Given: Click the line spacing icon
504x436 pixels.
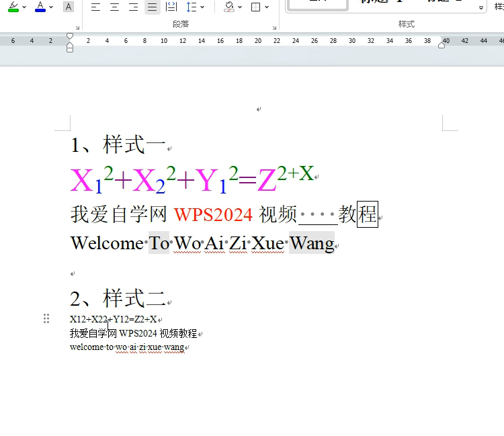Looking at the screenshot, I should [192, 7].
